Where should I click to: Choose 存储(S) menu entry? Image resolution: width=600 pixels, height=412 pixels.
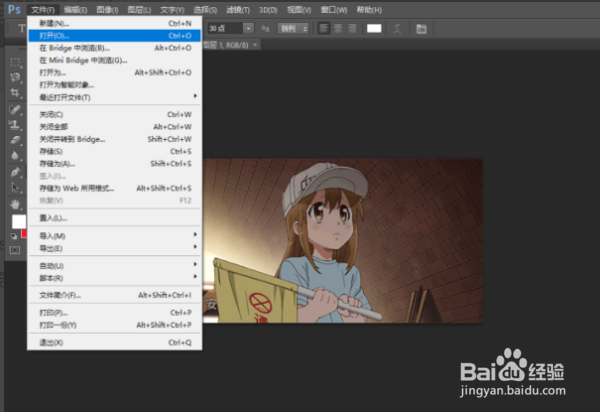pos(114,151)
